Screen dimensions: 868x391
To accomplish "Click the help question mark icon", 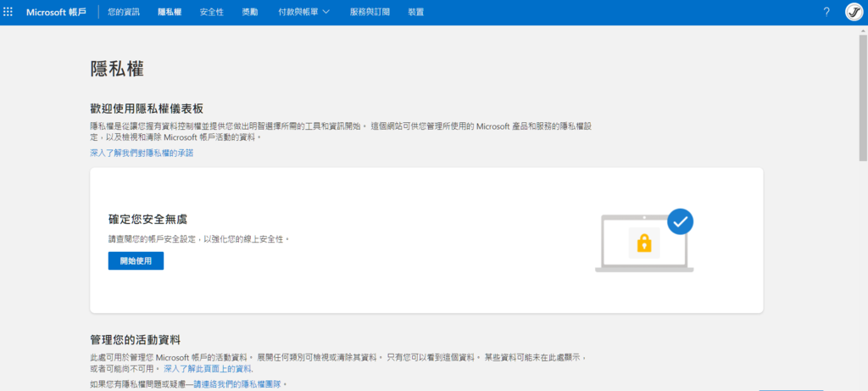I will 826,12.
